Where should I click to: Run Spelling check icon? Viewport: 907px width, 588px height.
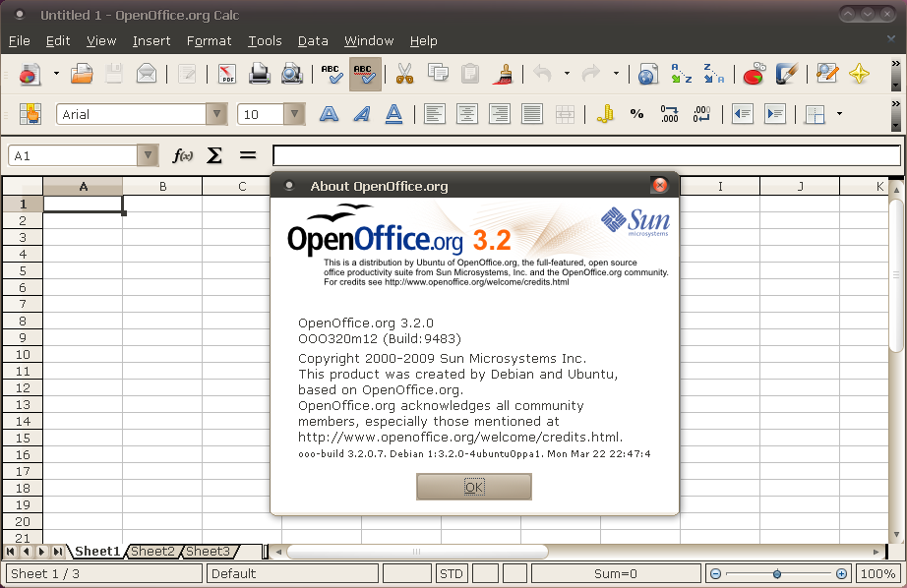tap(332, 74)
